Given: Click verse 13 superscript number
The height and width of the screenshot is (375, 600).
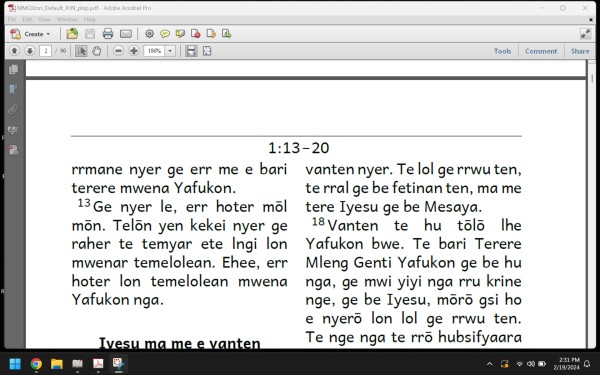Looking at the screenshot, I should coord(84,203).
